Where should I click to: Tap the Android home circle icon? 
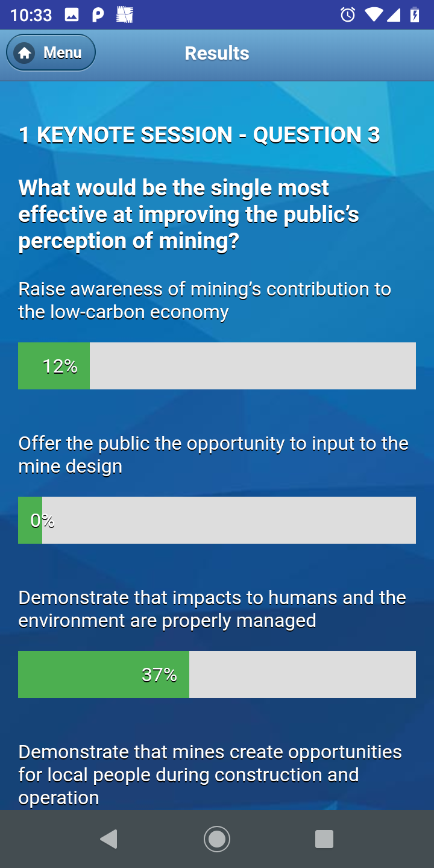217,838
